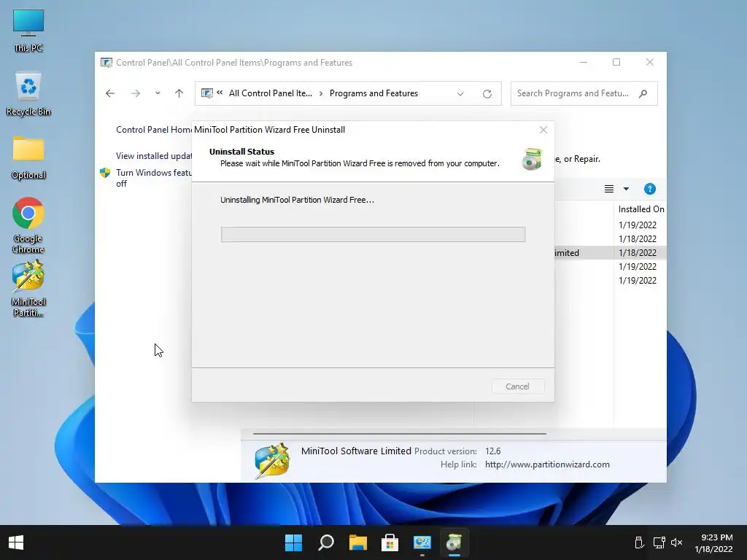Open recent locations dropdown arrow

[158, 93]
